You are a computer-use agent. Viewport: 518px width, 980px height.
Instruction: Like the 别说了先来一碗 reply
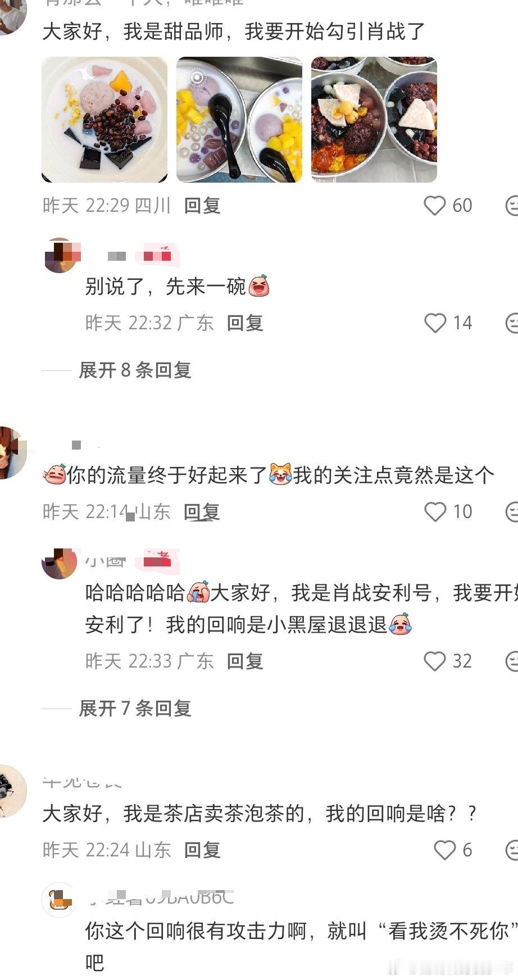(435, 323)
